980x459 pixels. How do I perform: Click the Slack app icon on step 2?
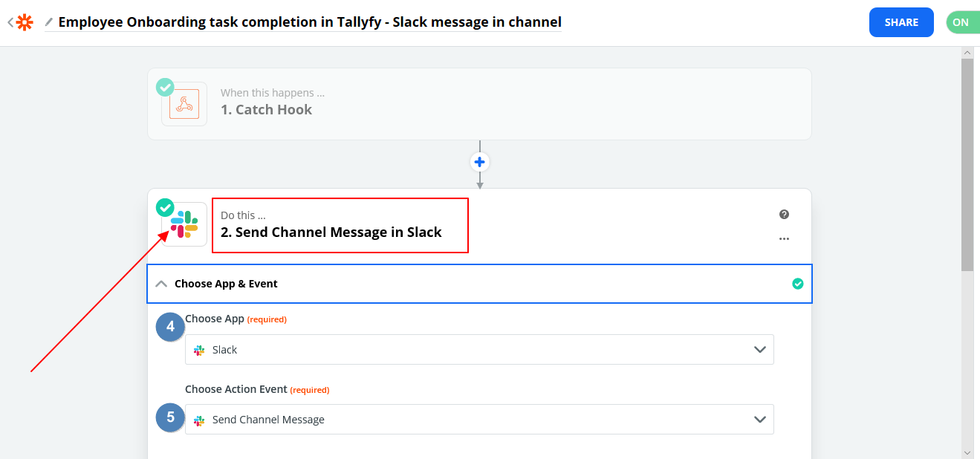(184, 224)
